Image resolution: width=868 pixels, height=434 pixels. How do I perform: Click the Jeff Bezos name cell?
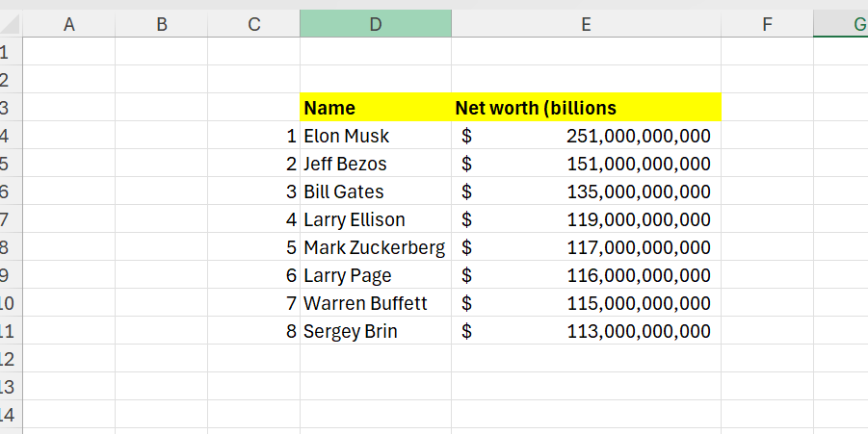click(375, 164)
